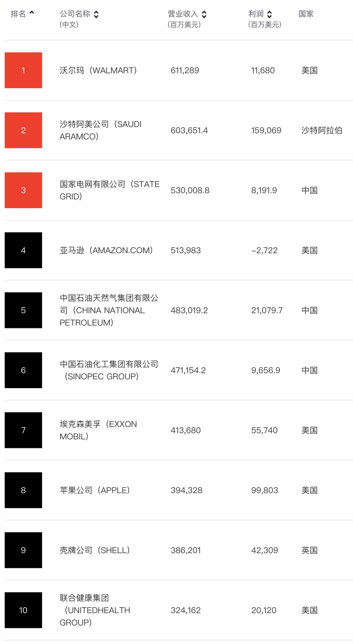Sort table by ranking (排名) arrow

pyautogui.click(x=32, y=13)
